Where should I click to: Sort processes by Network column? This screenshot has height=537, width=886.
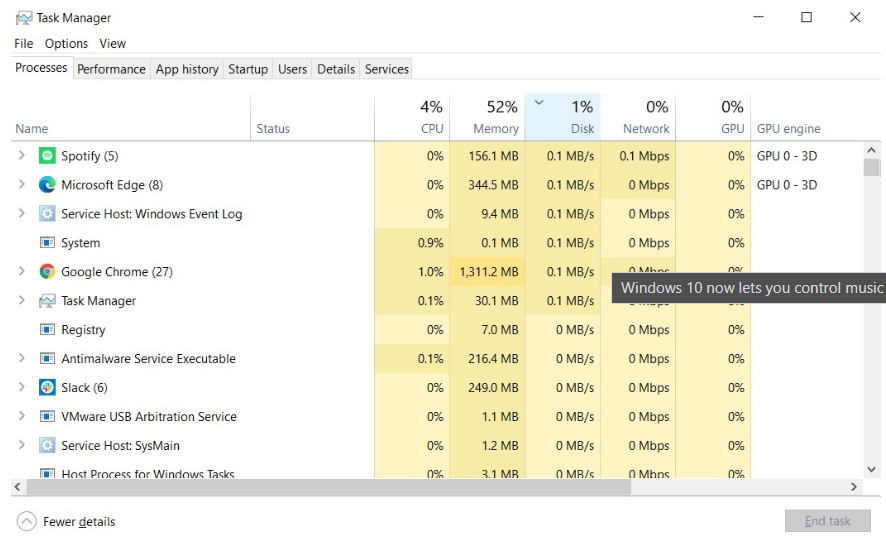(638, 118)
